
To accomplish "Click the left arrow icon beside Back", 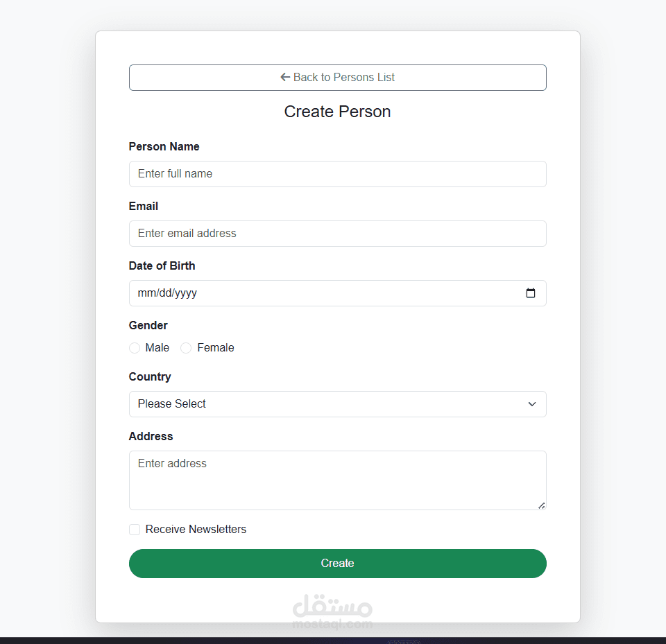I will 284,78.
